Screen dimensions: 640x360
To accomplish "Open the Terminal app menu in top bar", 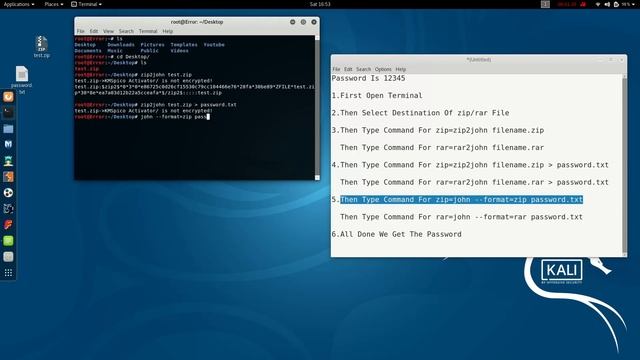I will point(86,4).
